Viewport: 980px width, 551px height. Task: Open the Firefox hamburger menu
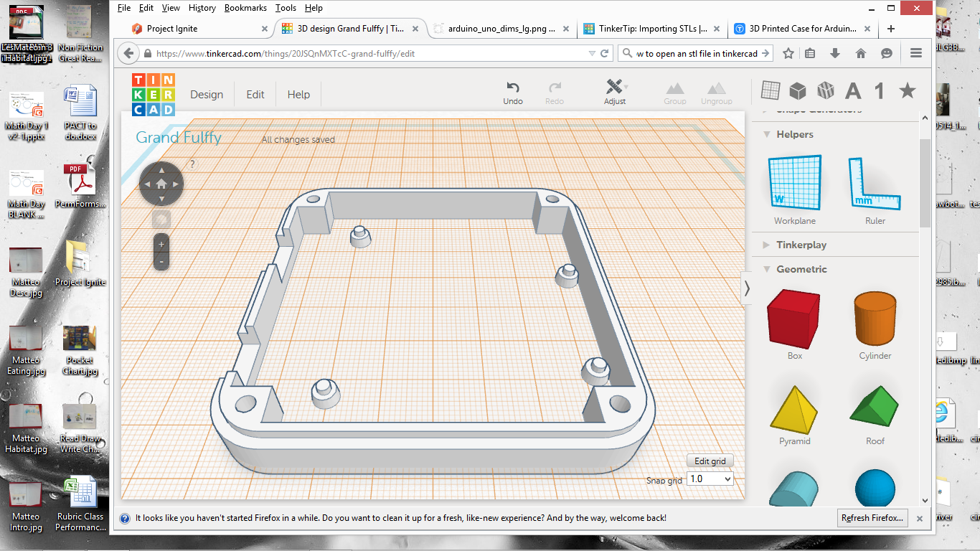(x=915, y=53)
